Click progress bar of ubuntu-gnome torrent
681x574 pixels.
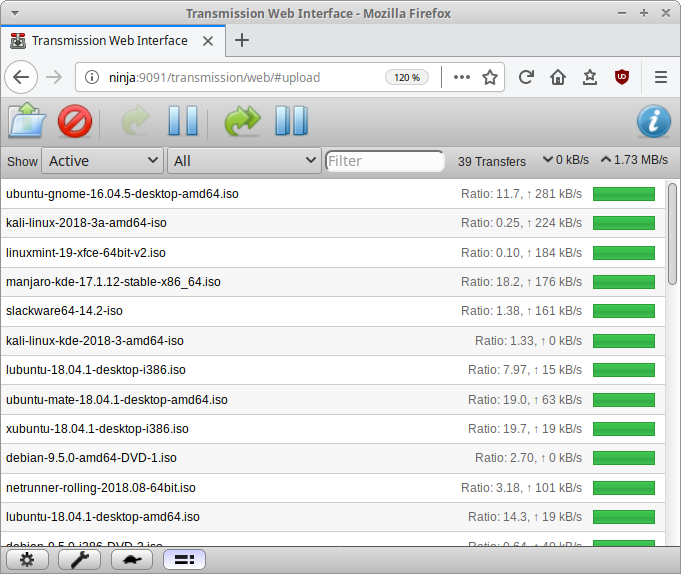point(624,194)
